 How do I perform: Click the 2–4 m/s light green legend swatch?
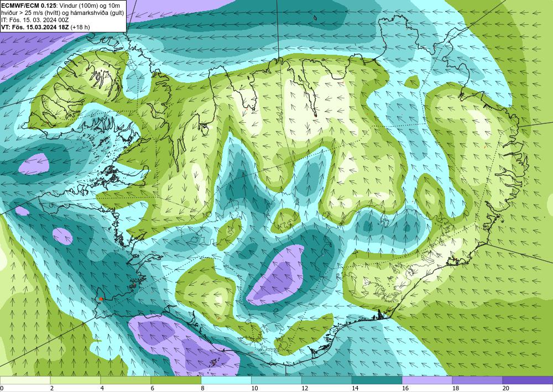tap(75, 380)
